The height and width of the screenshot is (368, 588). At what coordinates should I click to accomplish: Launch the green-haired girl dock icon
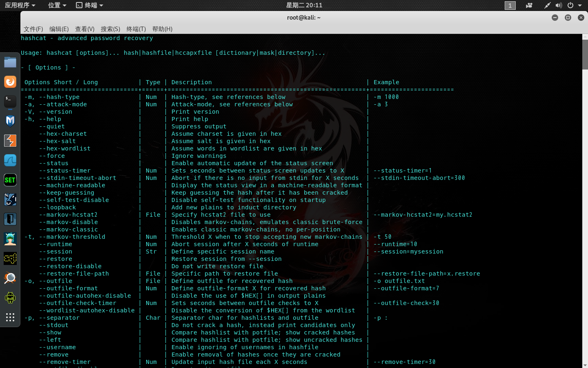(10, 239)
